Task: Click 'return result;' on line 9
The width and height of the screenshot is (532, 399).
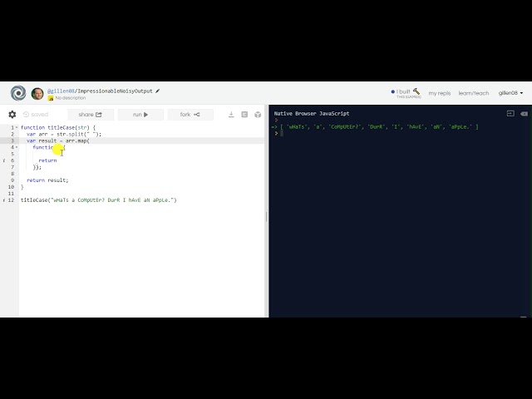Action: [x=47, y=180]
